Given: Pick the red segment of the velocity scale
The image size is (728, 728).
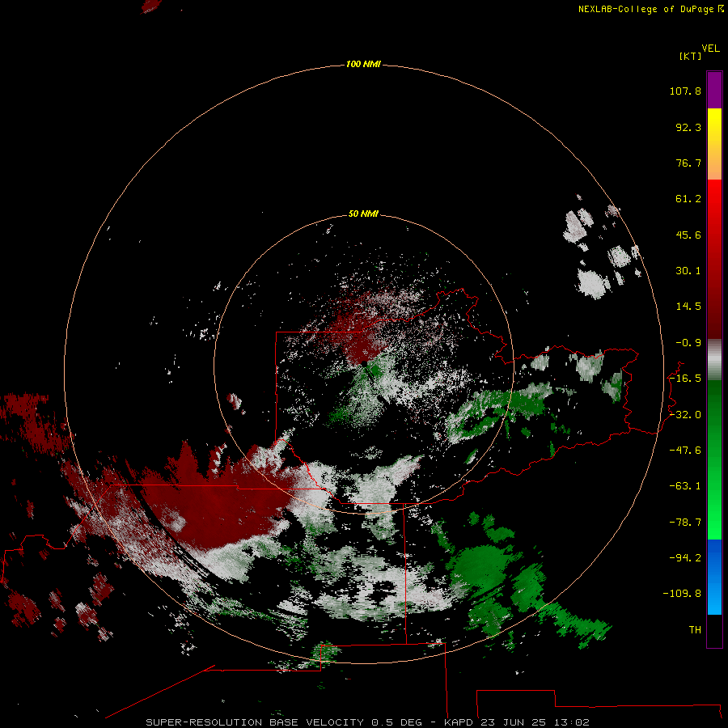Looking at the screenshot, I should pos(714,259).
